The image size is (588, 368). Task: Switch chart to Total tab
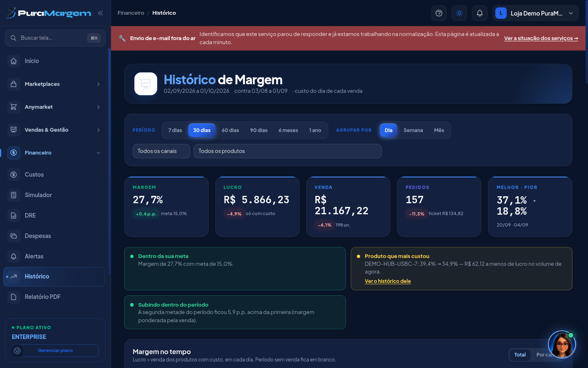pos(520,355)
